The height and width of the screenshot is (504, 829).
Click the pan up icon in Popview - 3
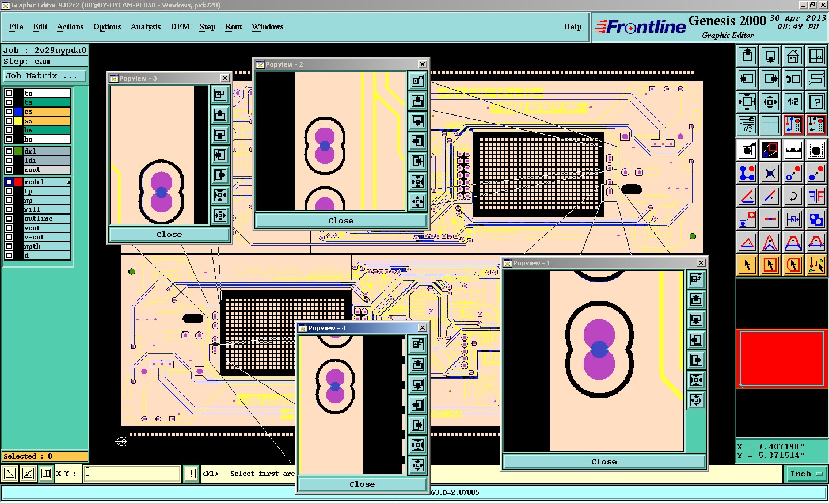click(220, 115)
